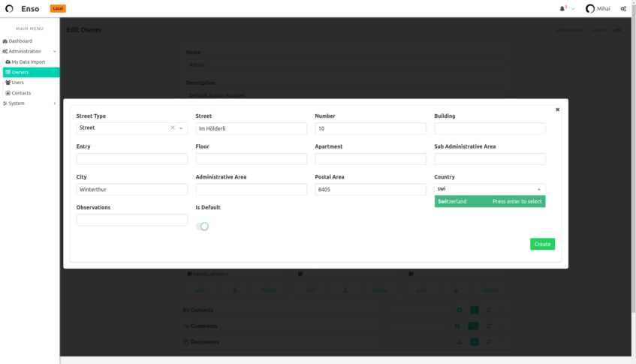Clear the selected Street Type value
Viewport: 636px width, 364px height.
pyautogui.click(x=173, y=128)
